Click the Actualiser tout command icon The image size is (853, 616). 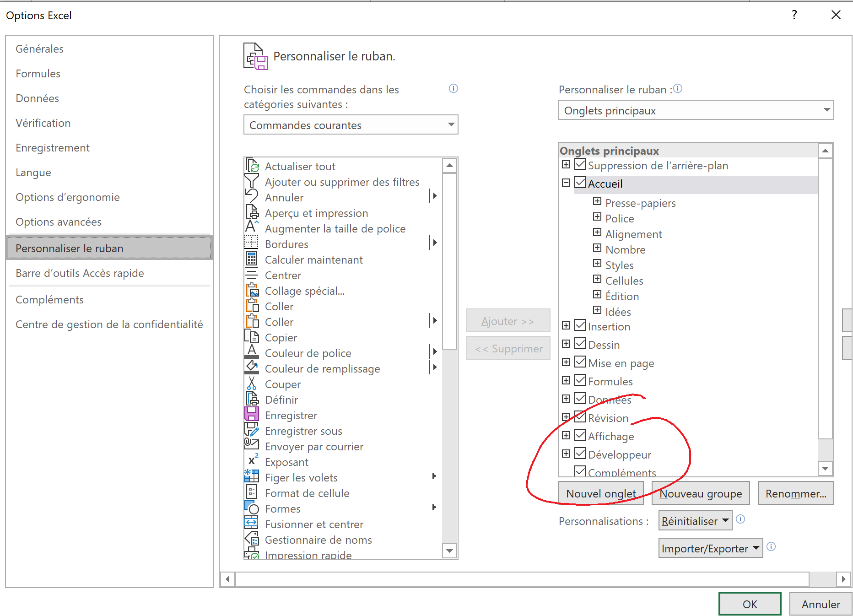pyautogui.click(x=252, y=166)
